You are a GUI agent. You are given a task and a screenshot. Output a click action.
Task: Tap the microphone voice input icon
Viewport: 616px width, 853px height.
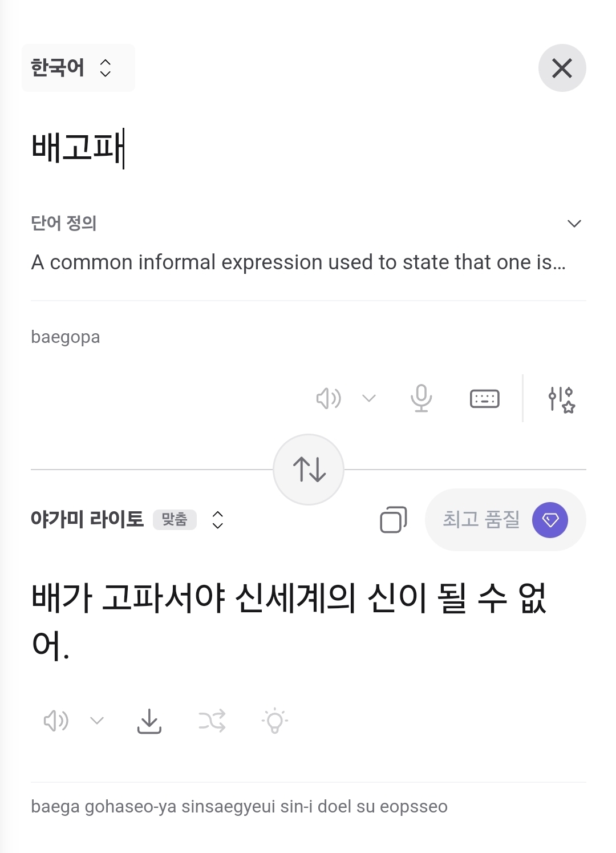pyautogui.click(x=421, y=398)
